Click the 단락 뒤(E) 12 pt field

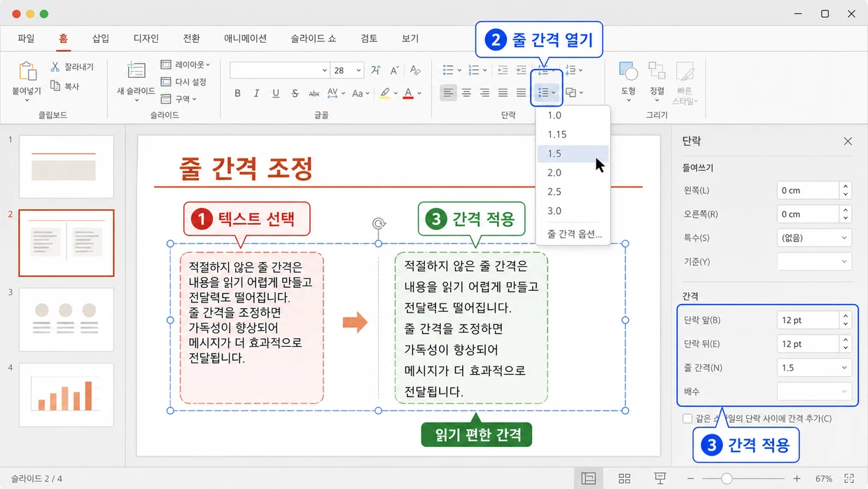tap(808, 344)
